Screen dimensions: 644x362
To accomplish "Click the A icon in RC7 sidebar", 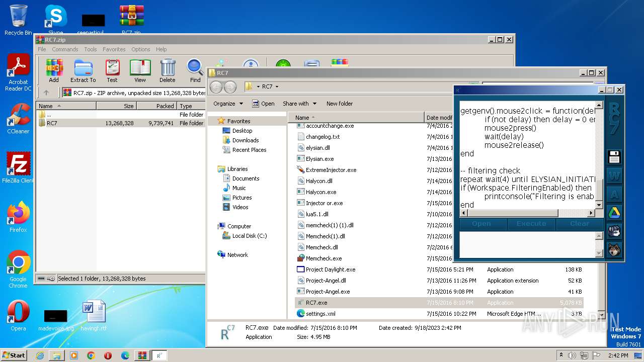I will [x=614, y=195].
